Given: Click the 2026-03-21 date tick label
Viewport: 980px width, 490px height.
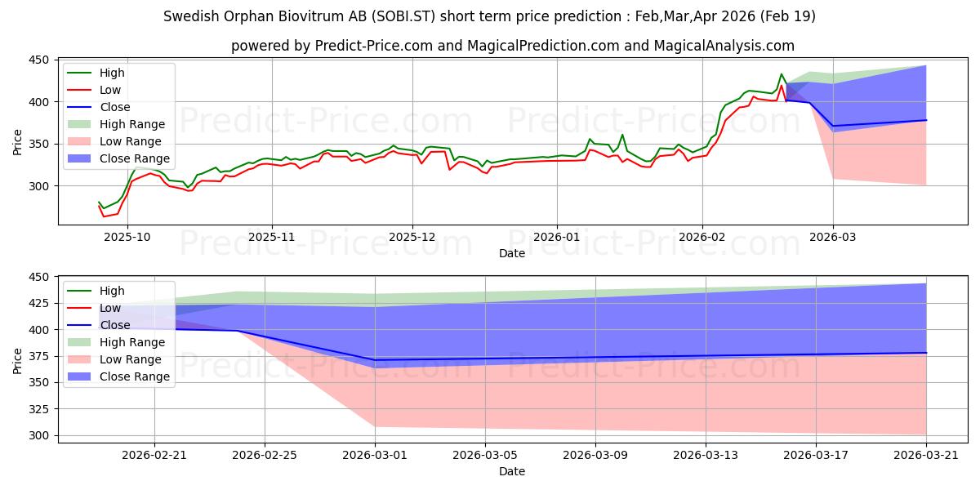Looking at the screenshot, I should click(x=926, y=453).
